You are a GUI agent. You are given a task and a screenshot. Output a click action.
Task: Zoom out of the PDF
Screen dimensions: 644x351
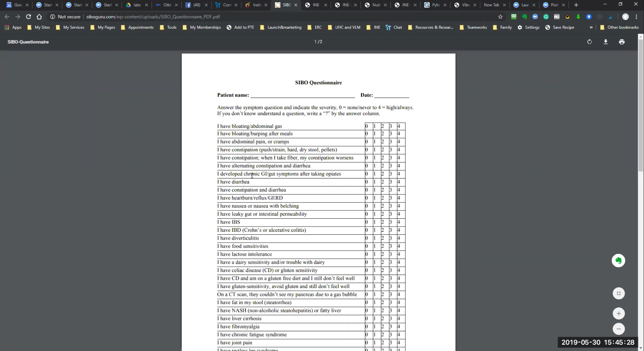point(619,329)
